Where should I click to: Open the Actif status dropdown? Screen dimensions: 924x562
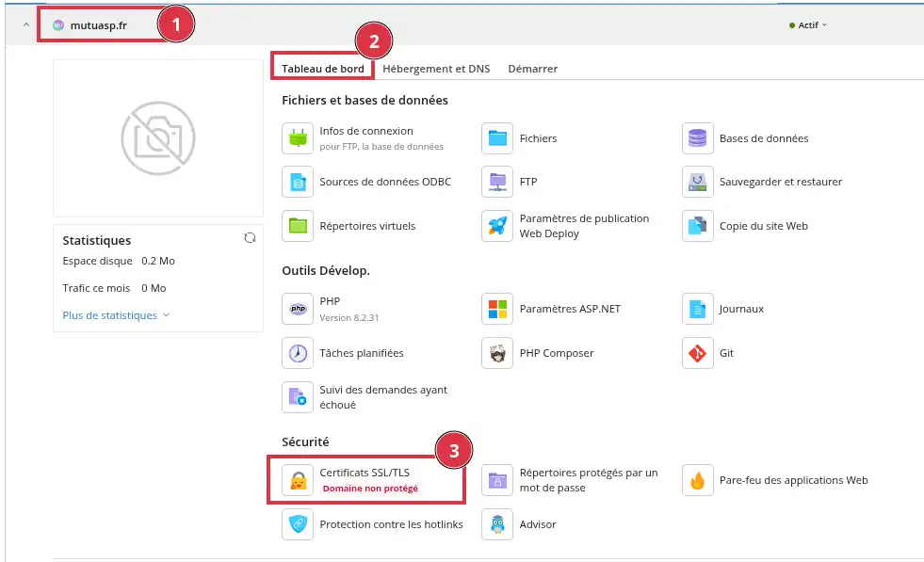[808, 25]
